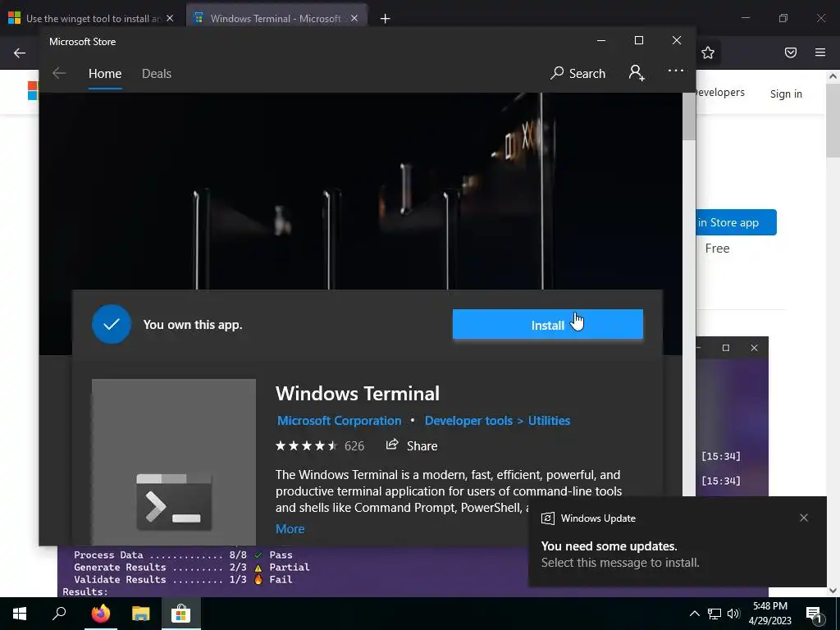Viewport: 840px width, 630px height.
Task: Open the clock showing 5:48 PM
Action: pos(769,614)
